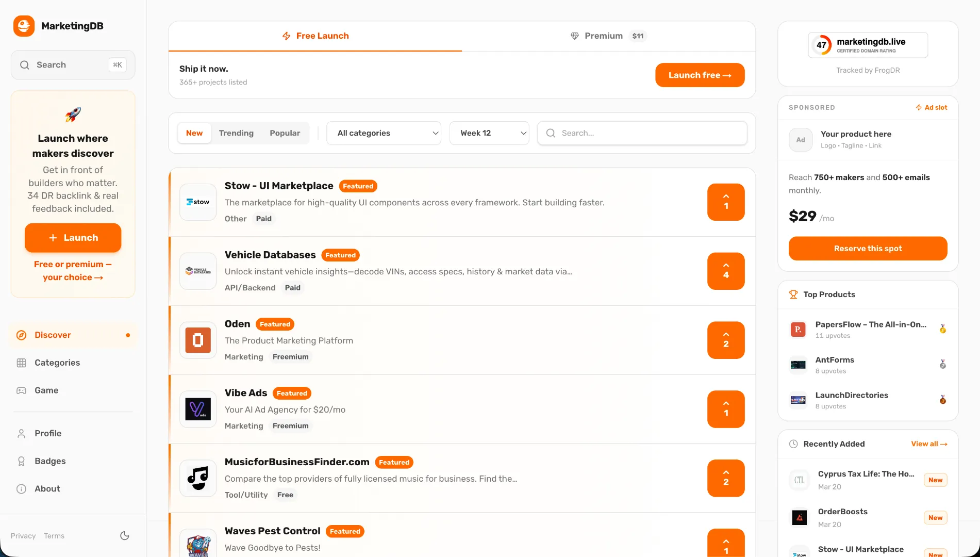Switch to the Premium tab
The image size is (980, 557).
tap(607, 36)
